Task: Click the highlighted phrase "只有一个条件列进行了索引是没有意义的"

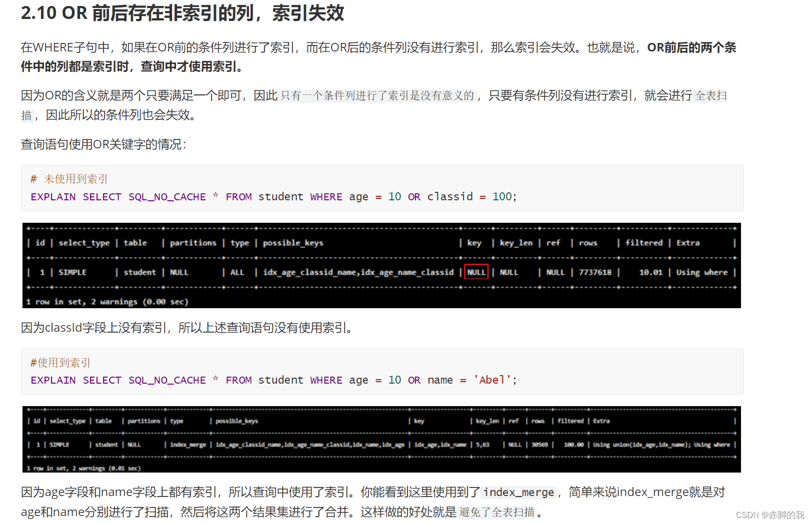Action: 377,95
